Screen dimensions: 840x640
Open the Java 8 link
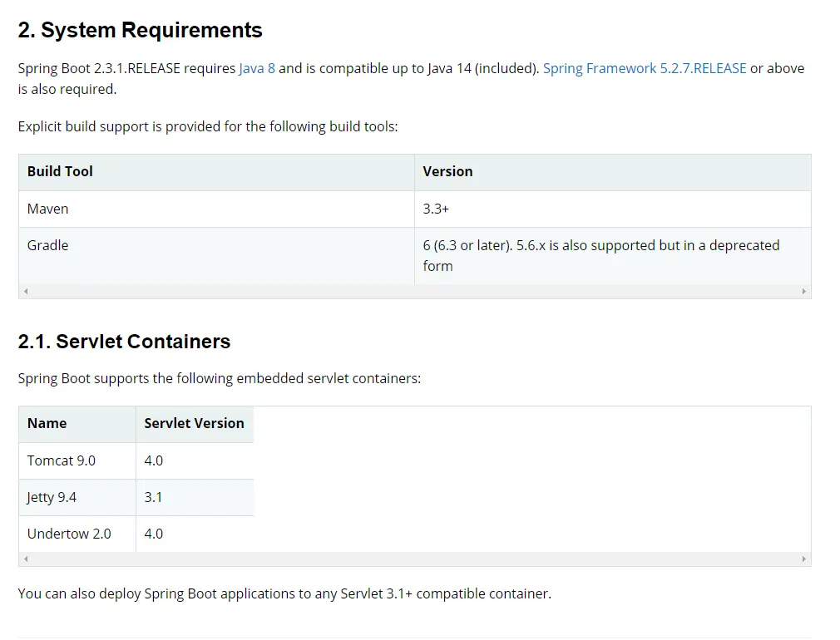(x=256, y=68)
